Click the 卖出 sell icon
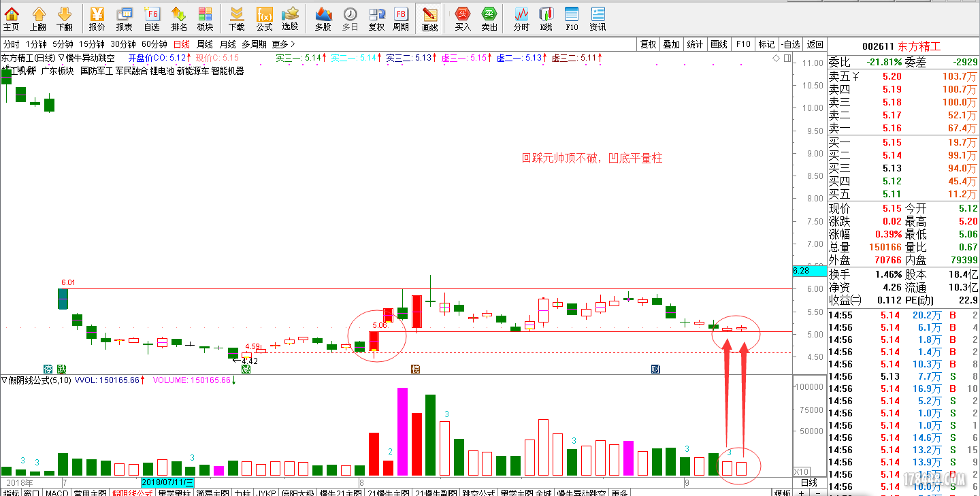Screen dimensions: 980x496 [x=489, y=18]
